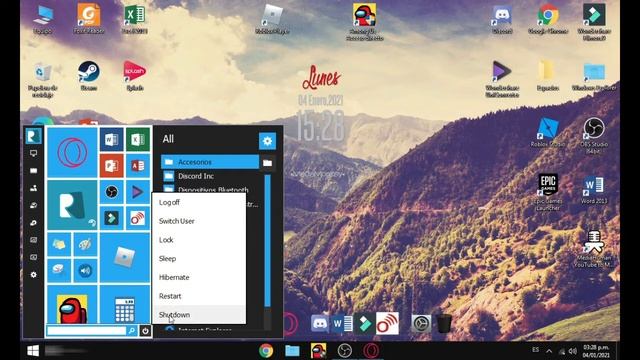The width and height of the screenshot is (640, 360).
Task: Click the user avatar at sidebar top
Action: pyautogui.click(x=33, y=136)
